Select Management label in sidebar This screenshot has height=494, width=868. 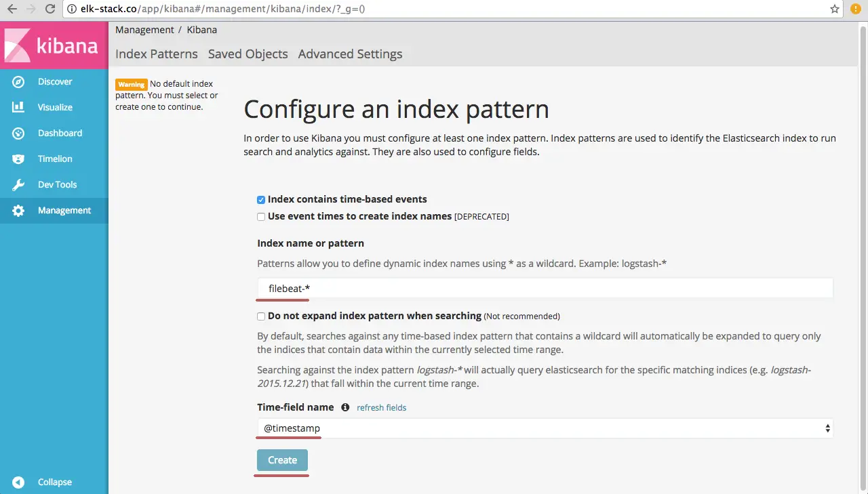64,211
